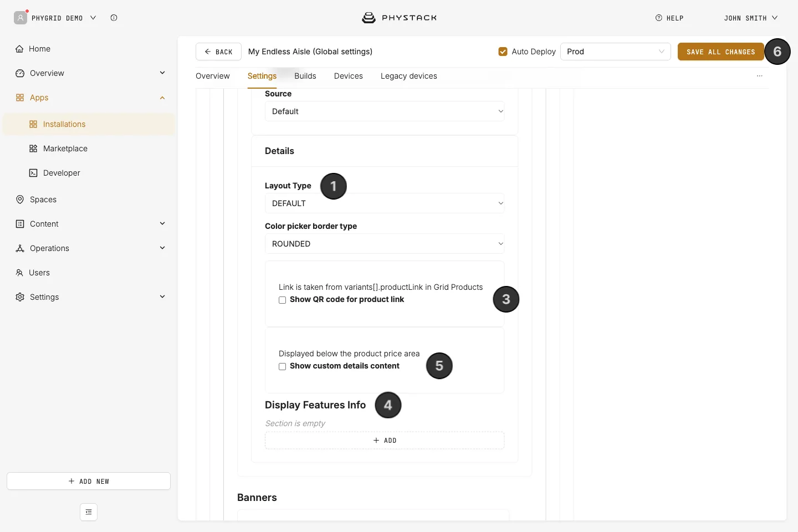The image size is (798, 532).
Task: Enable Show custom details content checkbox
Action: [283, 366]
